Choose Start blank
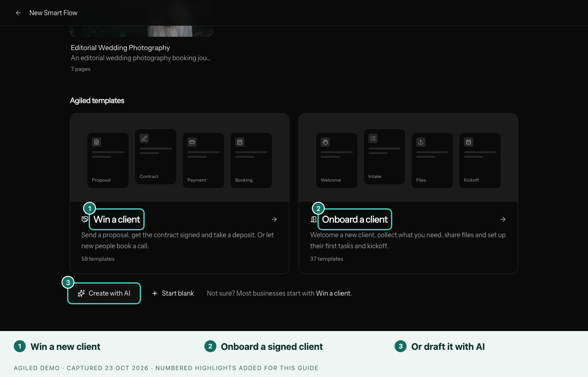 point(173,293)
